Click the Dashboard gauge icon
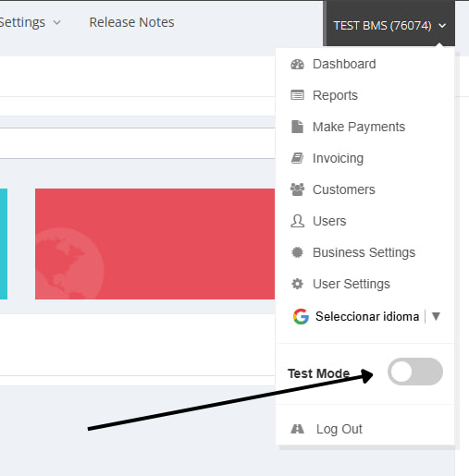 point(297,65)
